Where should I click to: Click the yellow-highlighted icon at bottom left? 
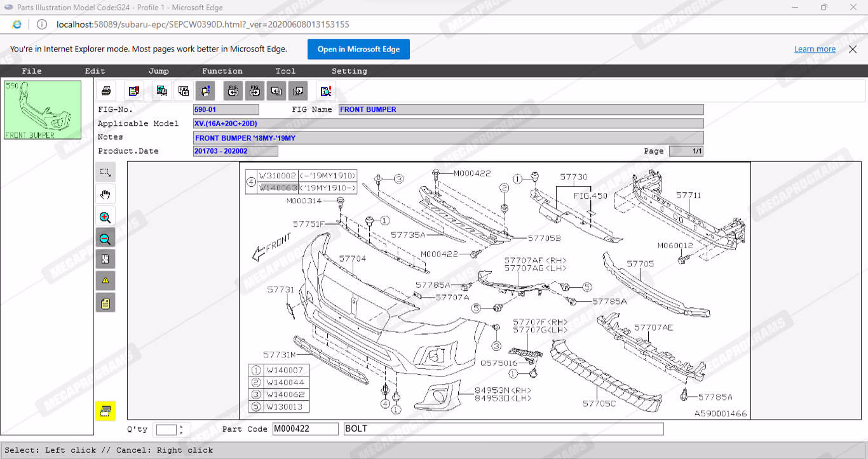pyautogui.click(x=105, y=411)
